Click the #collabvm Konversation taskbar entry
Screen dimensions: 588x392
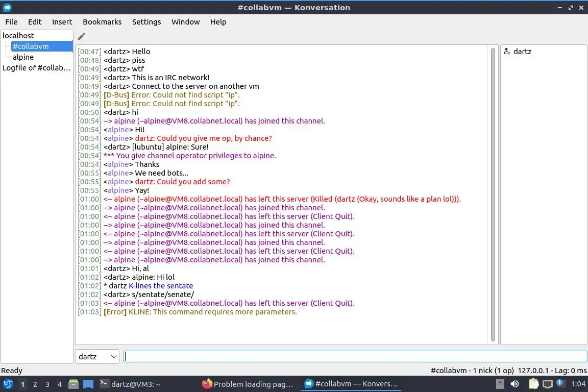351,384
